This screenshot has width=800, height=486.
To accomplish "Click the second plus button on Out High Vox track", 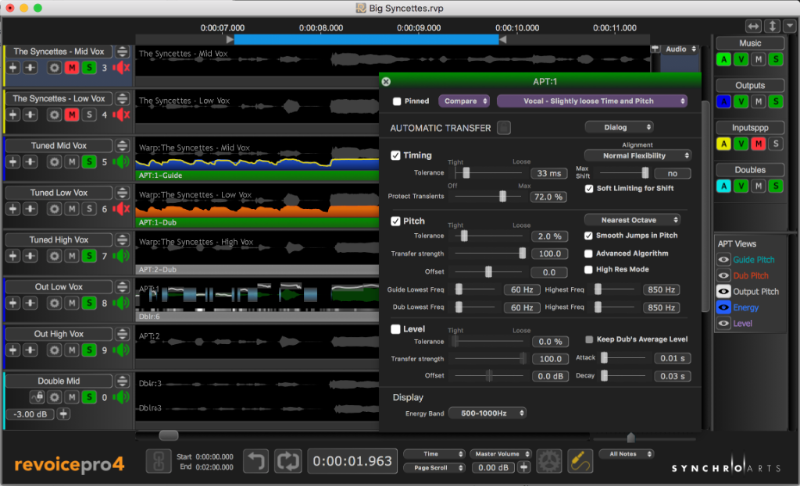I will [x=31, y=350].
